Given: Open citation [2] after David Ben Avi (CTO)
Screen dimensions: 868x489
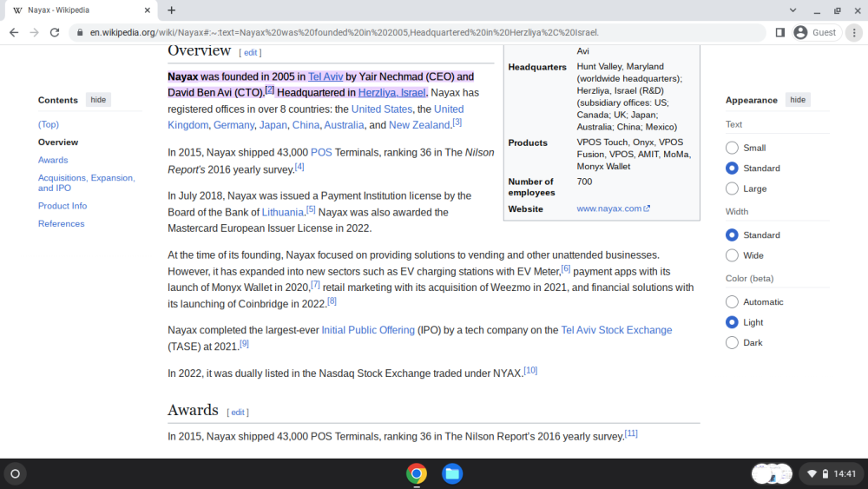Looking at the screenshot, I should pyautogui.click(x=270, y=89).
